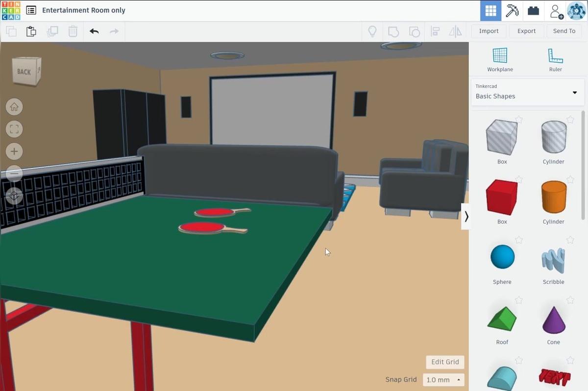
Task: Select the Scribble shape
Action: [554, 260]
